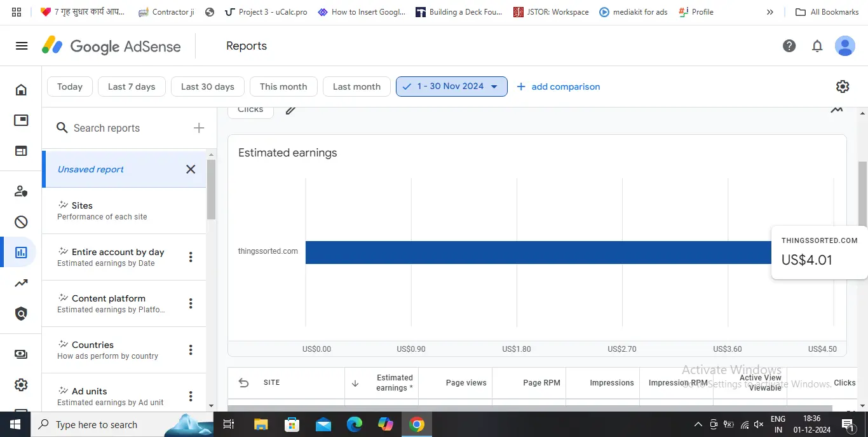The image size is (868, 437).
Task: Select Last 7 days filter
Action: pyautogui.click(x=132, y=87)
